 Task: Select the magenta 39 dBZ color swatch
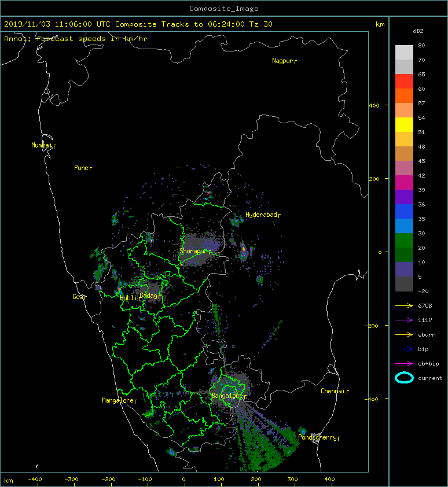click(x=404, y=182)
